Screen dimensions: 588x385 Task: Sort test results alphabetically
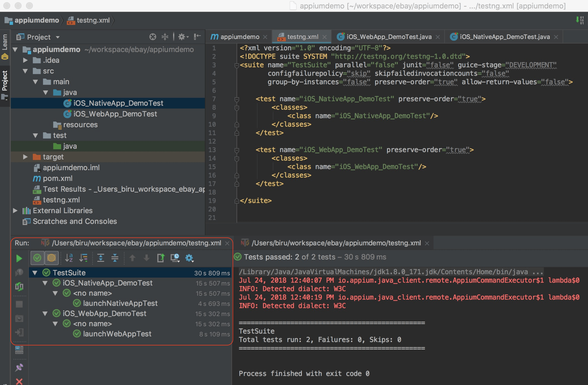point(69,258)
